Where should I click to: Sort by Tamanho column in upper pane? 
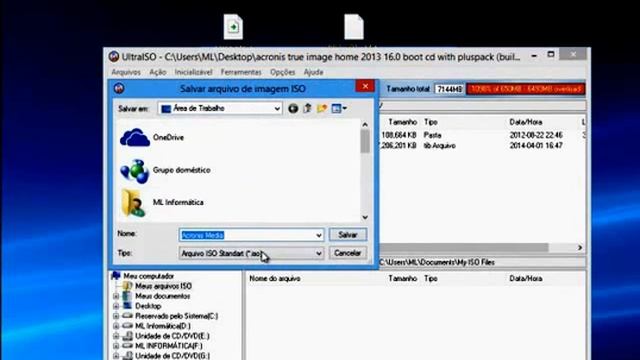click(x=402, y=122)
